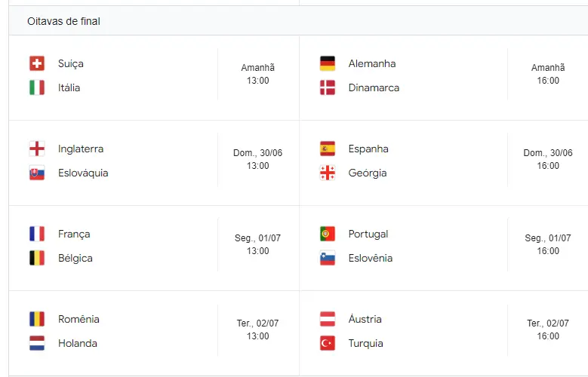
Task: Open the Eslováquia team link
Action: [x=83, y=173]
